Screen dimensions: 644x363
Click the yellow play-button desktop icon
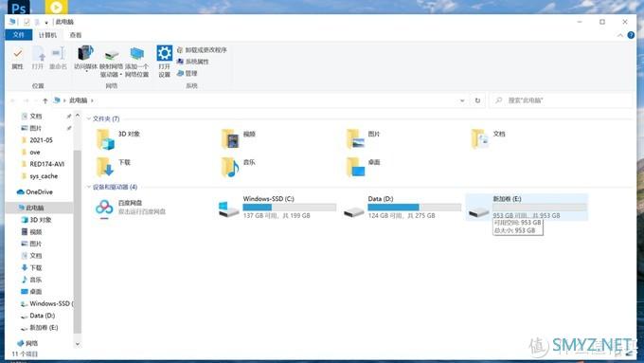56,7
